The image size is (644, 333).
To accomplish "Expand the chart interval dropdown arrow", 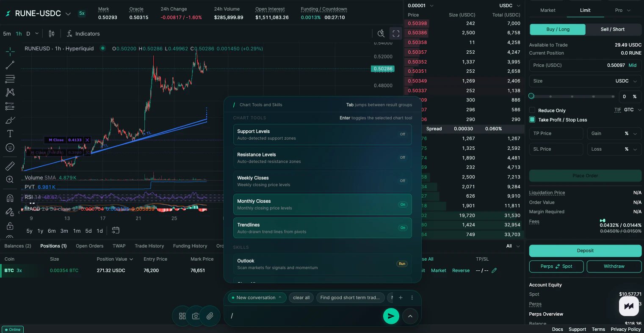I will pyautogui.click(x=37, y=33).
